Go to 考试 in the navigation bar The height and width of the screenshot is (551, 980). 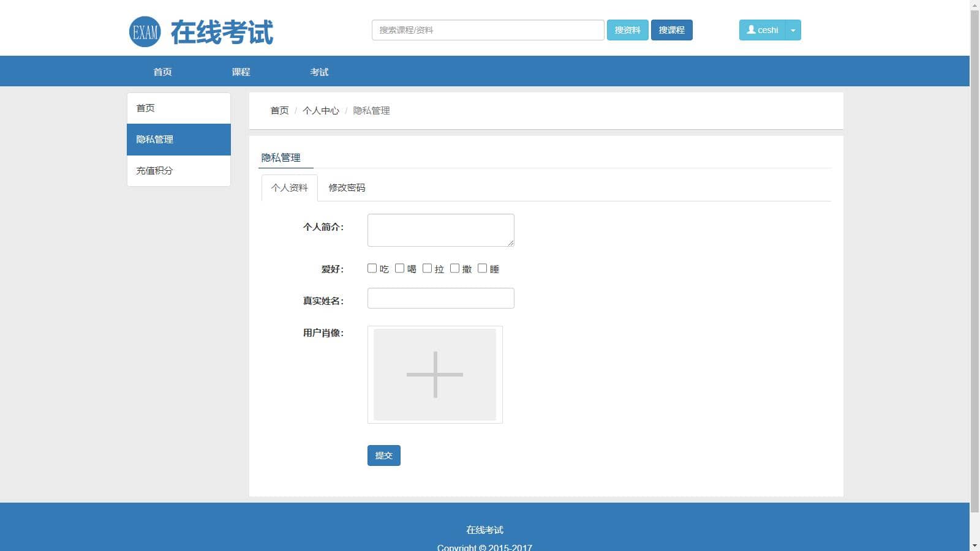(x=319, y=72)
